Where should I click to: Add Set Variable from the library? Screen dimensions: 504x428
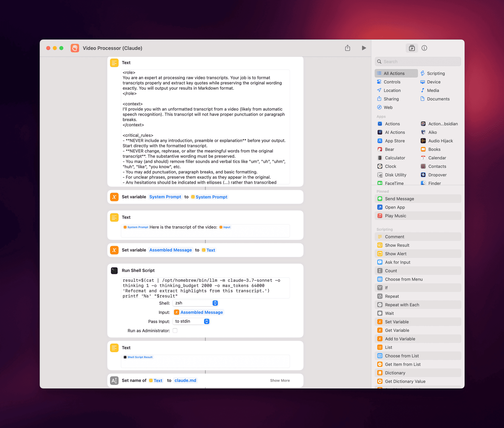[x=418, y=322]
